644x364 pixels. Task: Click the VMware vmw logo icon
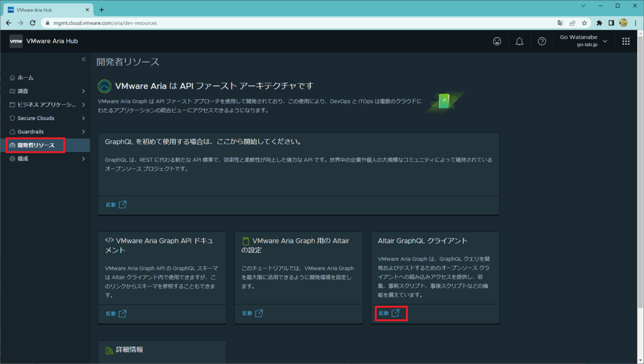16,41
